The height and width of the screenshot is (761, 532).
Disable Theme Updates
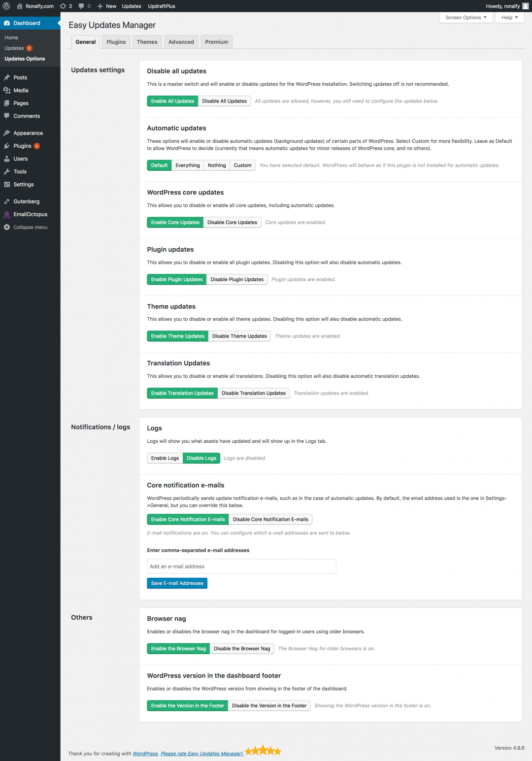point(239,336)
